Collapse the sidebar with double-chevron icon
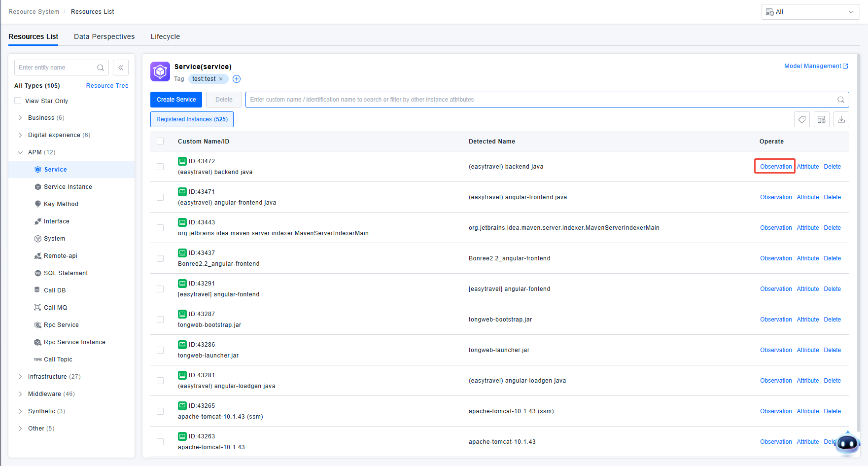 pos(121,68)
